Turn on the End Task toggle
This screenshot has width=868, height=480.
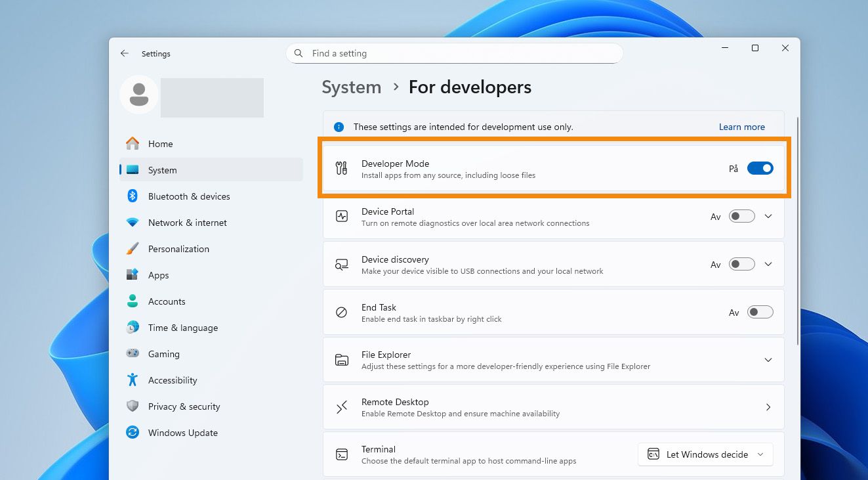point(760,313)
